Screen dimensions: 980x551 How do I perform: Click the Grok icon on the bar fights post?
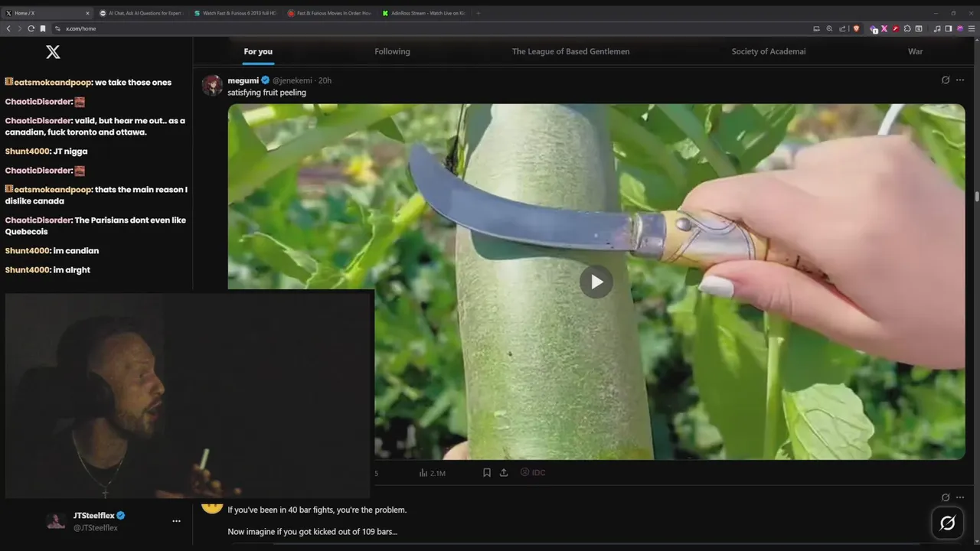coord(946,497)
